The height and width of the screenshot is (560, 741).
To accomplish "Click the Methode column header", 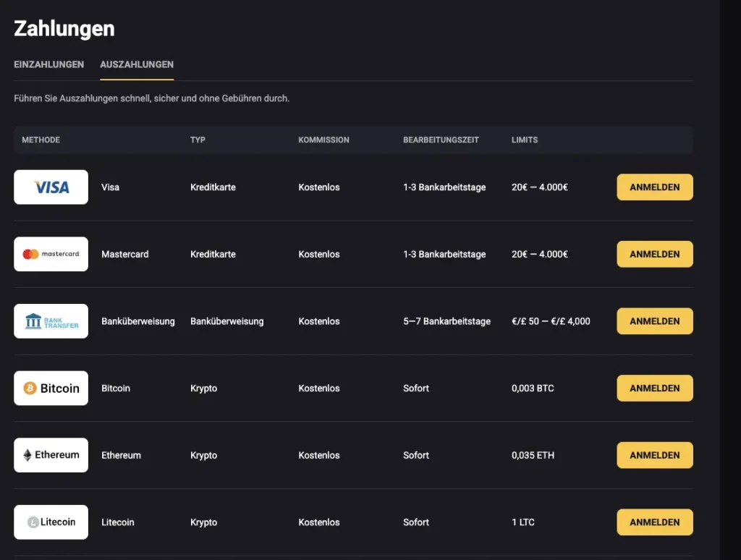I will click(41, 140).
